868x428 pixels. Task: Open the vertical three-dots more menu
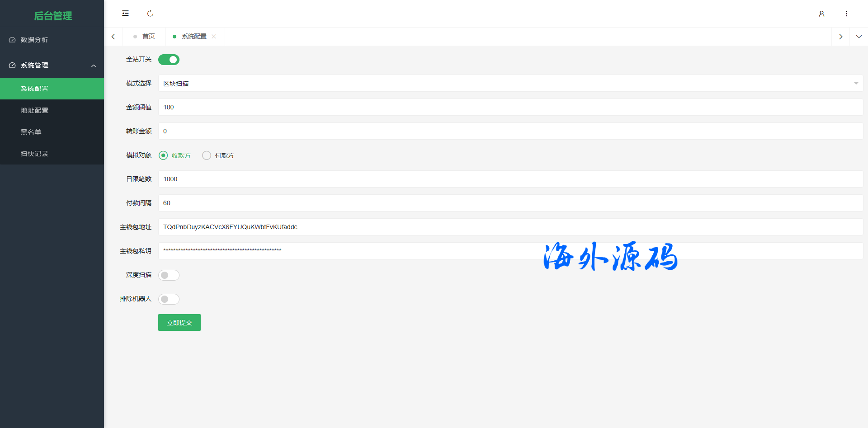pyautogui.click(x=846, y=14)
